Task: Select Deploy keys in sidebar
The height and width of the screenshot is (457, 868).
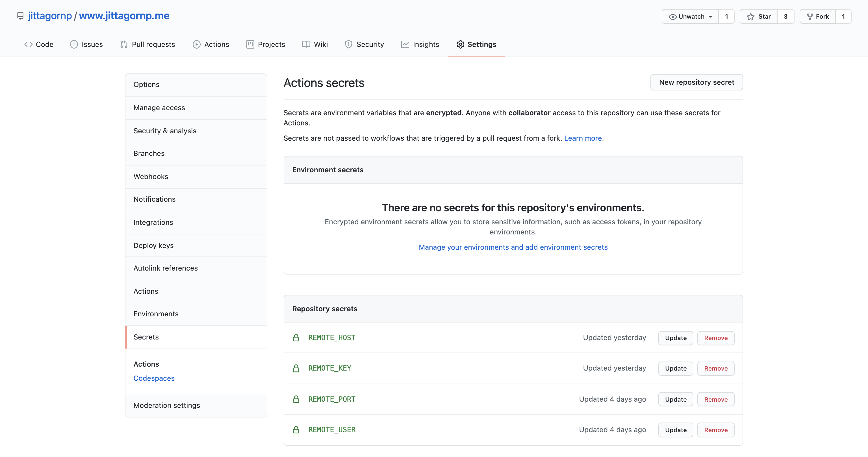Action: 153,245
